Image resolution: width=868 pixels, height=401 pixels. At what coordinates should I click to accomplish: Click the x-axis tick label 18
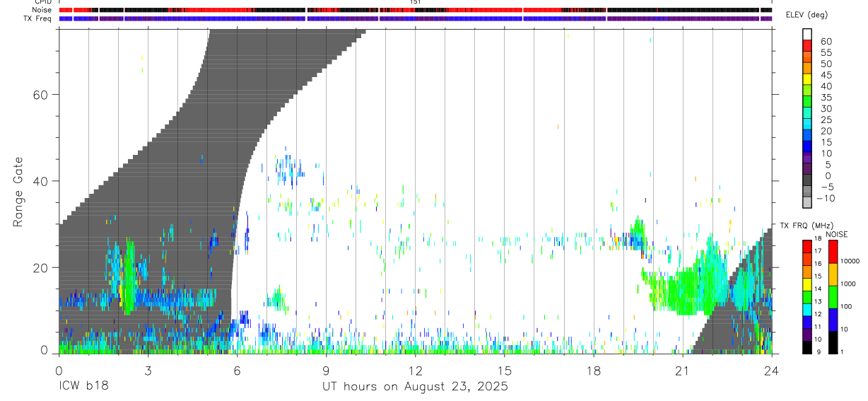click(594, 371)
